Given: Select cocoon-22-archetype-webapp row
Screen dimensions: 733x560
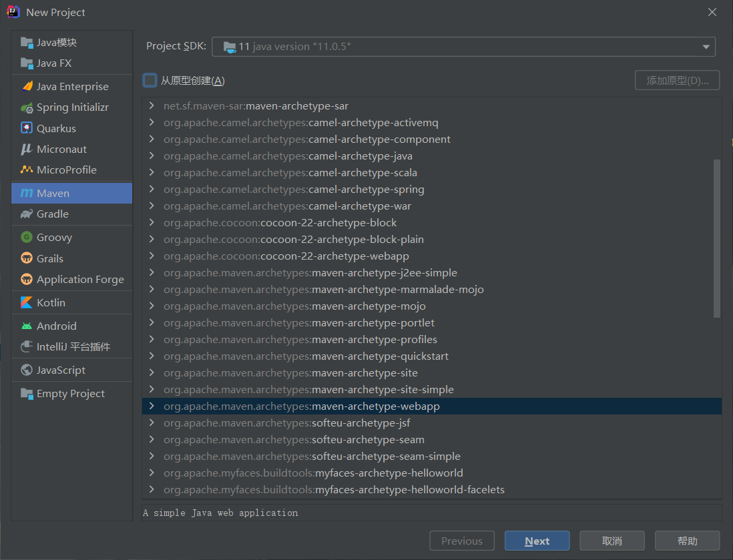Looking at the screenshot, I should [431, 256].
